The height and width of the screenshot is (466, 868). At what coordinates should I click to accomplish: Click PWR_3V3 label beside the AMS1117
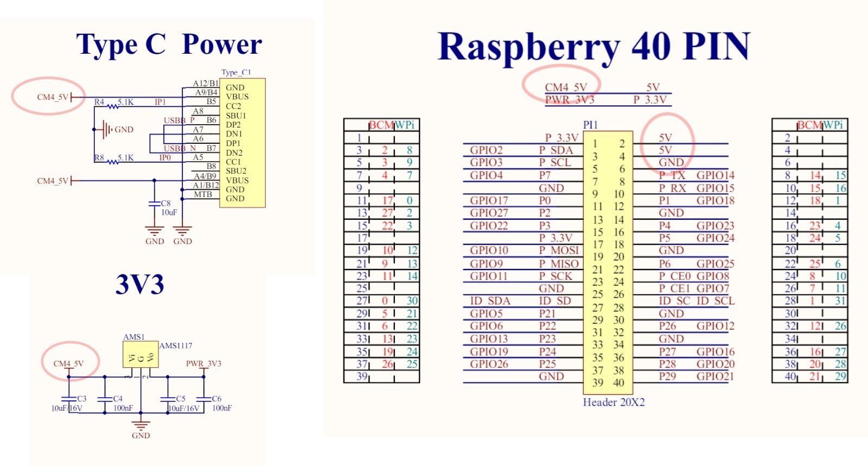(x=203, y=363)
